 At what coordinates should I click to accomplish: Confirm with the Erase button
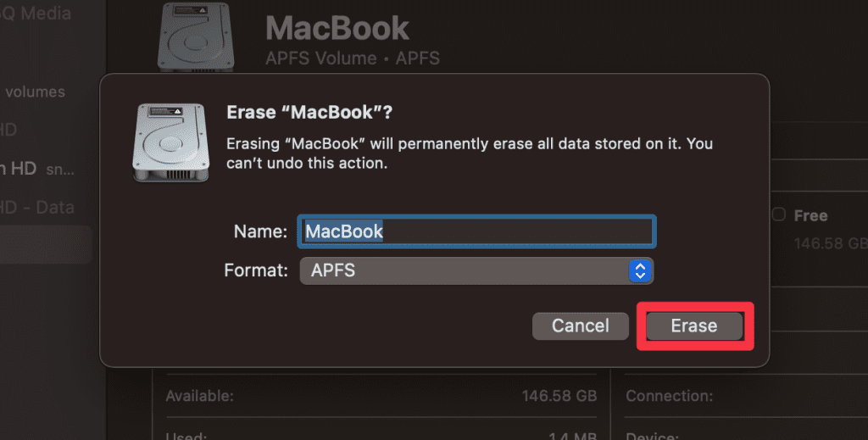tap(694, 326)
